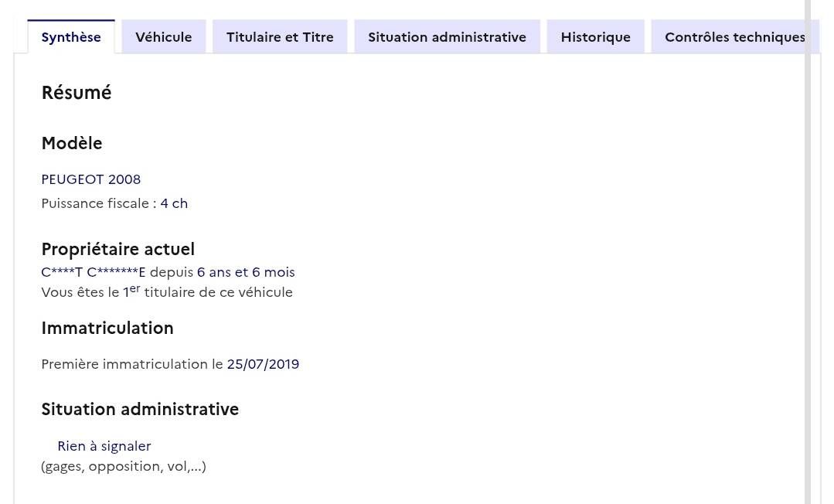View the Historique tab
The width and height of the screenshot is (834, 504).
click(595, 37)
